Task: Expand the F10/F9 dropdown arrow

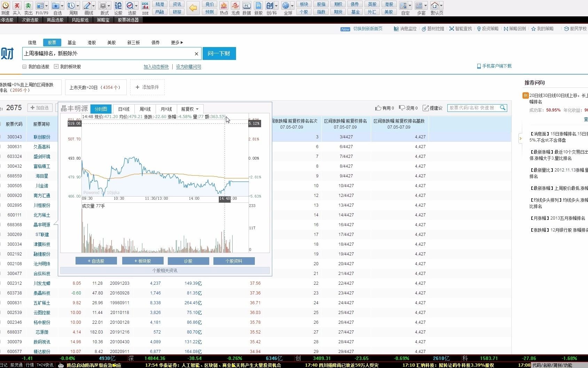Action: coord(47,6)
